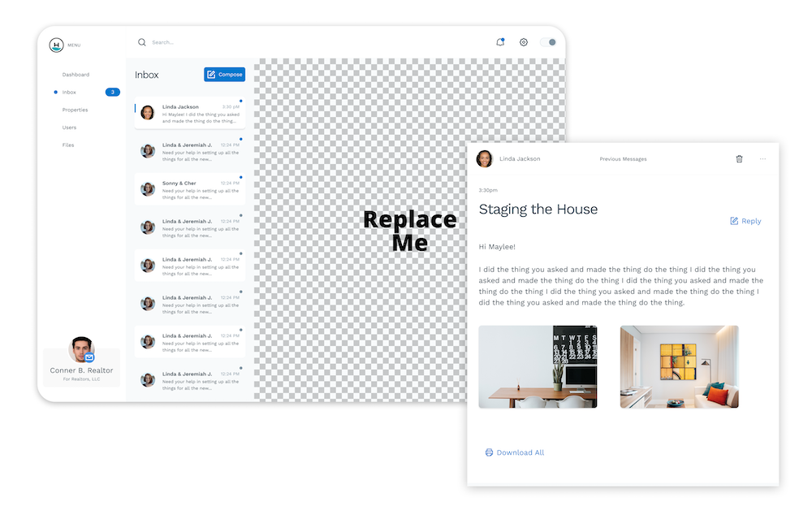Open Properties in the sidebar
Viewport: 812px width, 506px height.
pos(75,110)
